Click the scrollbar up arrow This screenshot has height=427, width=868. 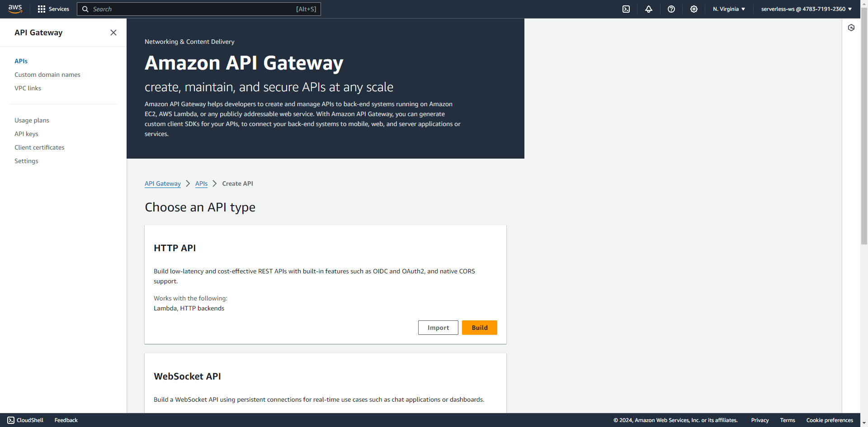(x=864, y=4)
